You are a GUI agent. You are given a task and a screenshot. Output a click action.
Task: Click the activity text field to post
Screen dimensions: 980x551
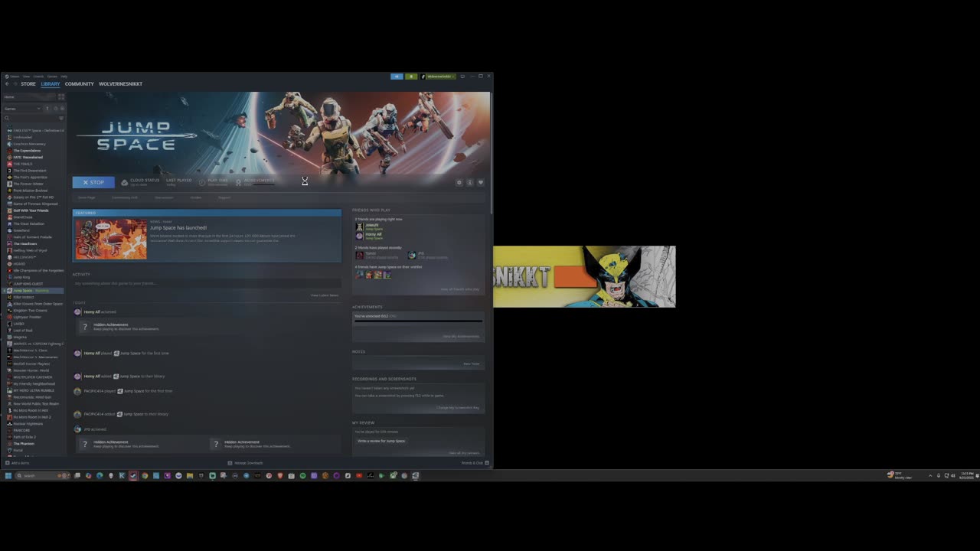point(207,283)
